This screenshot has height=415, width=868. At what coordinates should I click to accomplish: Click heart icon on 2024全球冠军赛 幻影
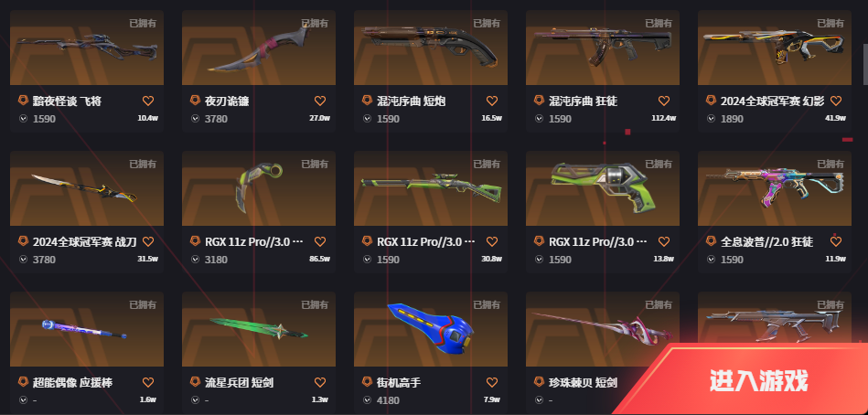[836, 101]
